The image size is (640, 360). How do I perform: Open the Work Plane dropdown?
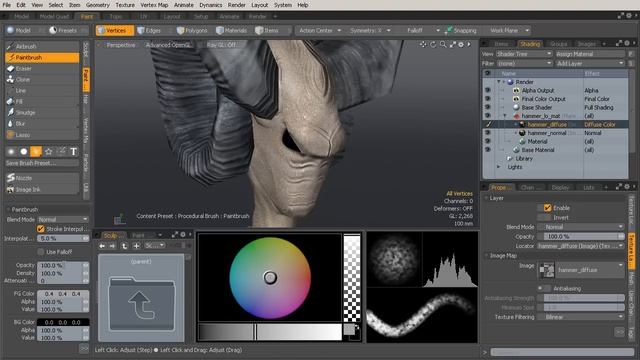(x=509, y=31)
